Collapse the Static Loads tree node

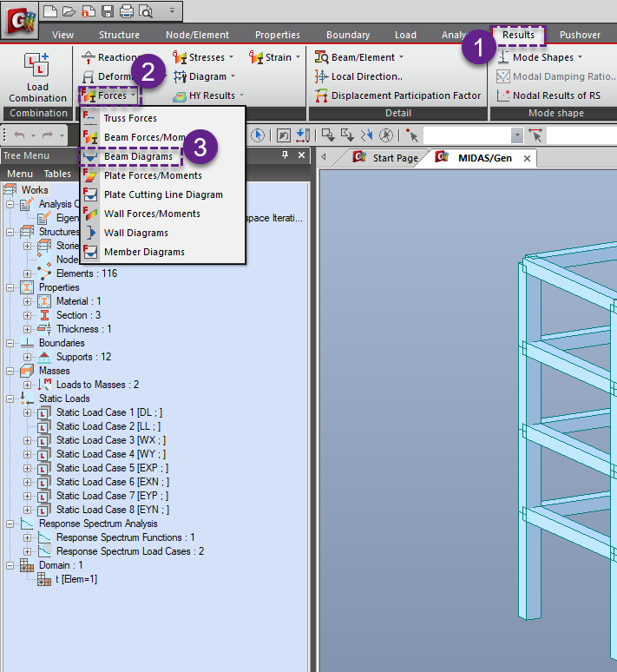10,399
